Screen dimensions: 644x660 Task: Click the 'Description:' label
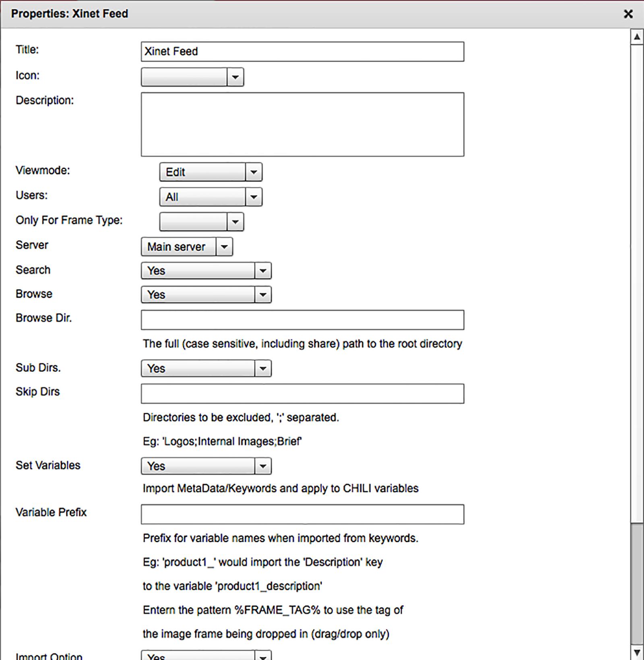pos(45,100)
